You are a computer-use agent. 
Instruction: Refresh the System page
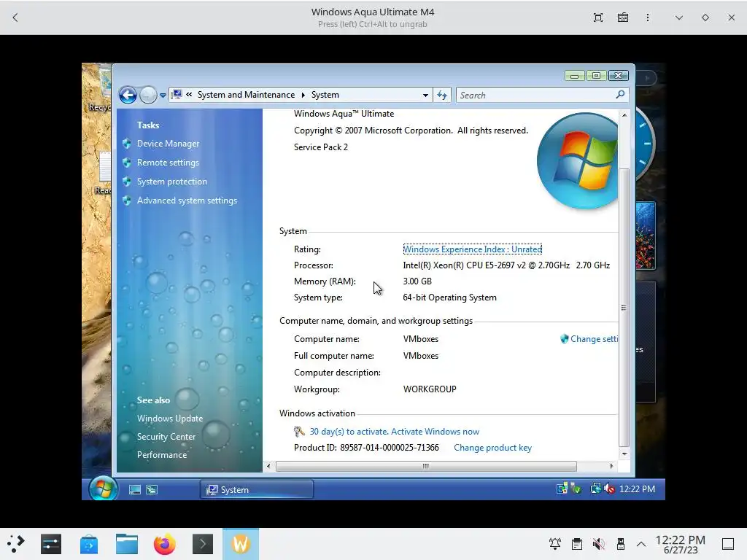442,96
